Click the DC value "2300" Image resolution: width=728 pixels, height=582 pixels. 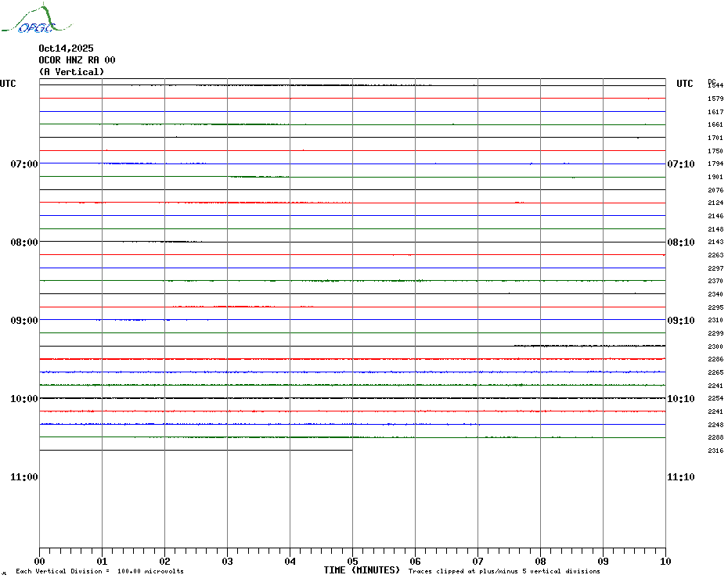pyautogui.click(x=715, y=347)
